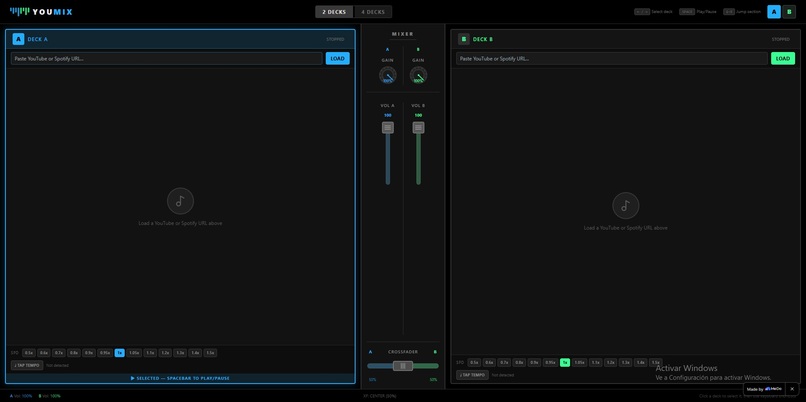Viewport: 806px width, 402px height.
Task: Click the crossfader handle
Action: 403,366
